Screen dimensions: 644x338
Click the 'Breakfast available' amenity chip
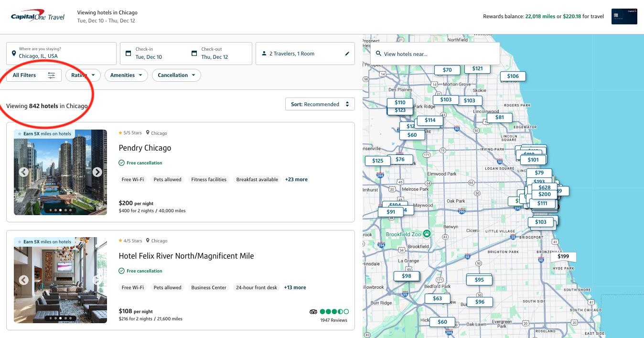[x=257, y=180]
